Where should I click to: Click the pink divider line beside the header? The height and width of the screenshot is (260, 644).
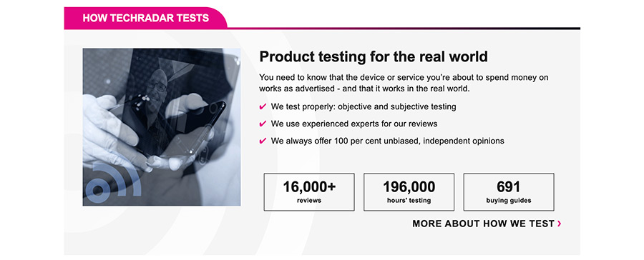pos(404,29)
